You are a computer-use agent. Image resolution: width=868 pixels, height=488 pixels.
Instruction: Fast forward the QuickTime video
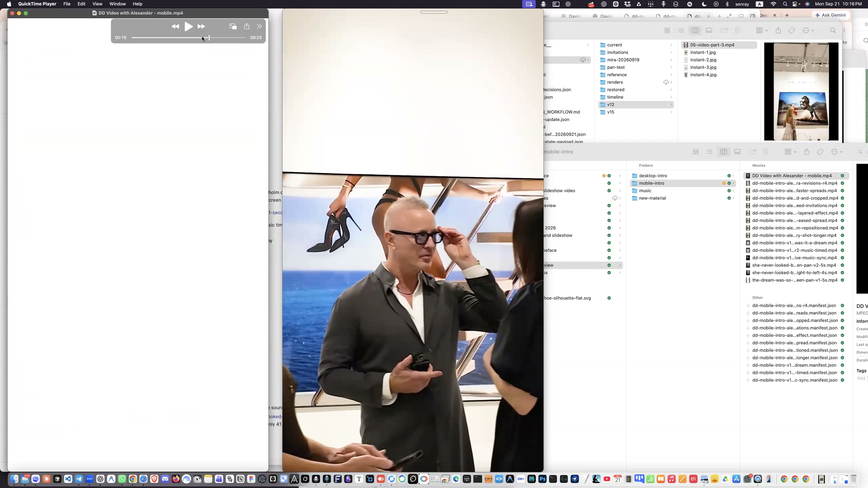(x=201, y=26)
